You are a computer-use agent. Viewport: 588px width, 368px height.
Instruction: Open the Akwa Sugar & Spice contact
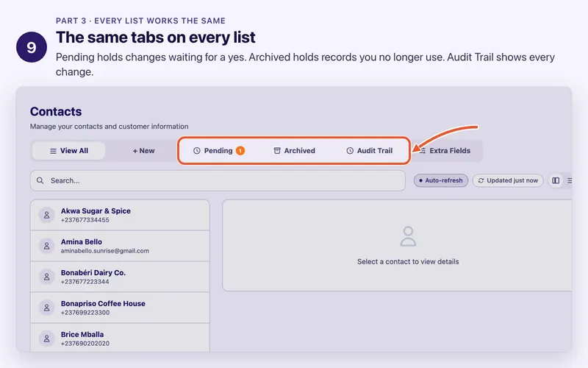coord(120,215)
